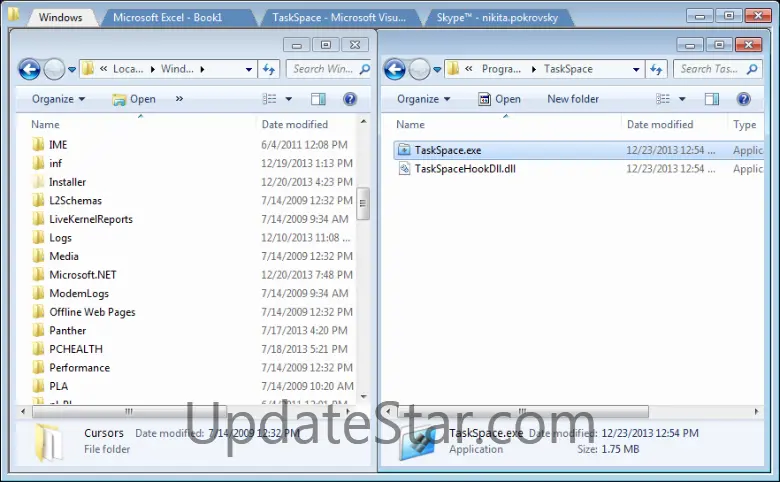Switch to the Skype nikita.pokrovsky tab
This screenshot has width=780, height=482.
(497, 17)
